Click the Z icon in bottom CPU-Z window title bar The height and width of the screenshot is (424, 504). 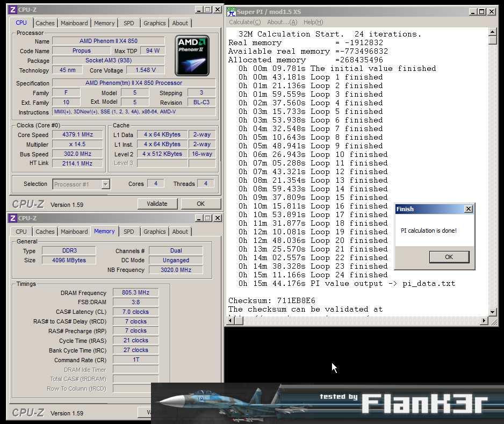tap(13, 218)
